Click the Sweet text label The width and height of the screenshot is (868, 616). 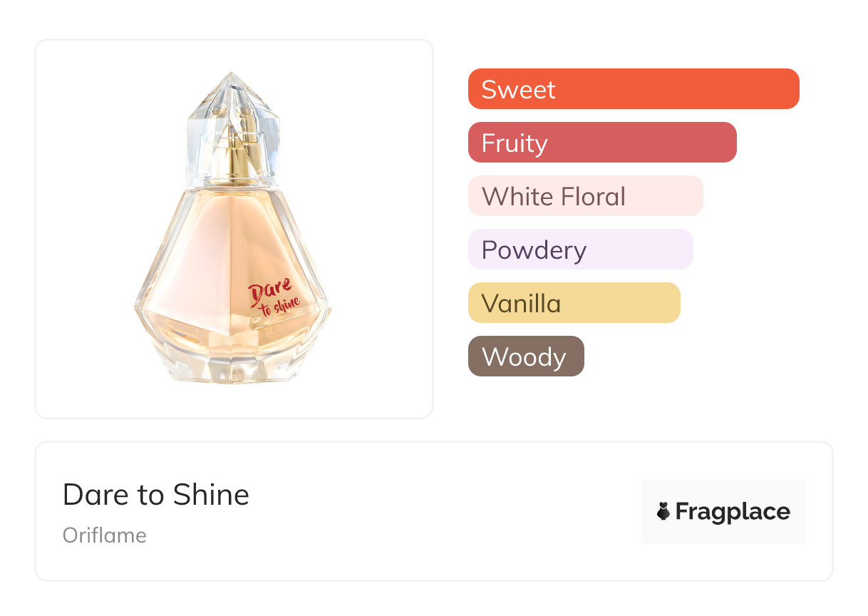(518, 89)
